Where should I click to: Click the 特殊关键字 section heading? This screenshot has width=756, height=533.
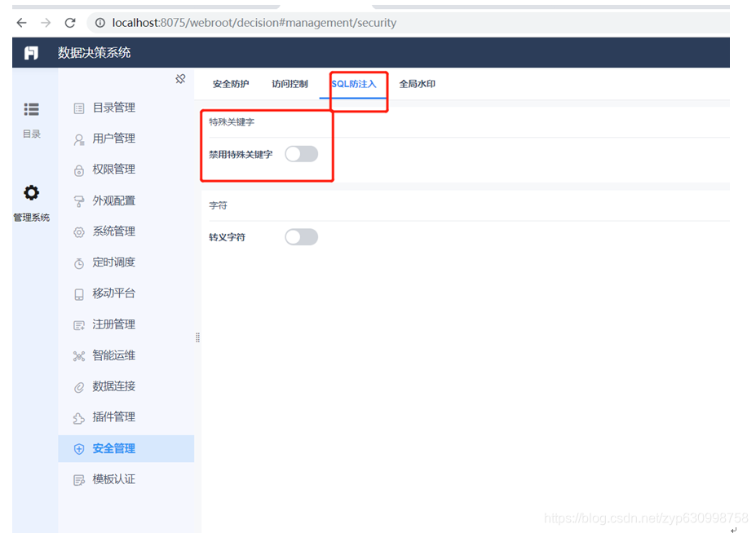click(232, 122)
